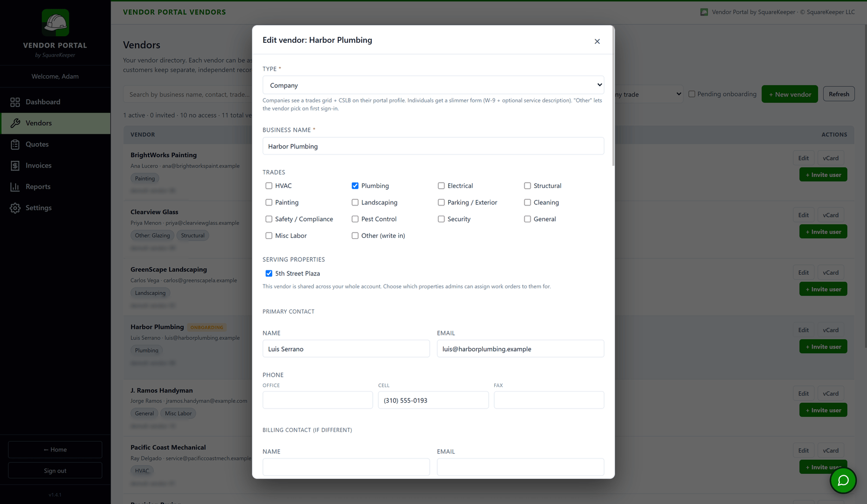Click the Dashboard grid icon in sidebar
This screenshot has width=867, height=504.
point(15,102)
